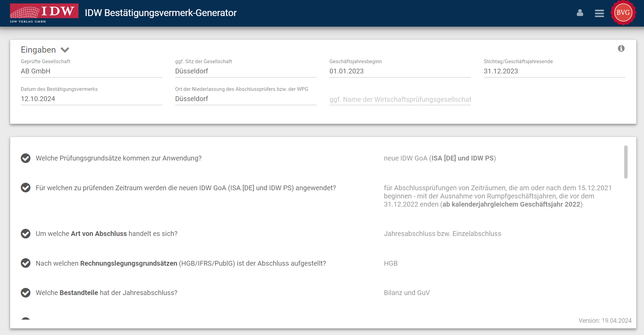The height and width of the screenshot is (335, 644).
Task: Click the red BVG seal badge
Action: 623,13
